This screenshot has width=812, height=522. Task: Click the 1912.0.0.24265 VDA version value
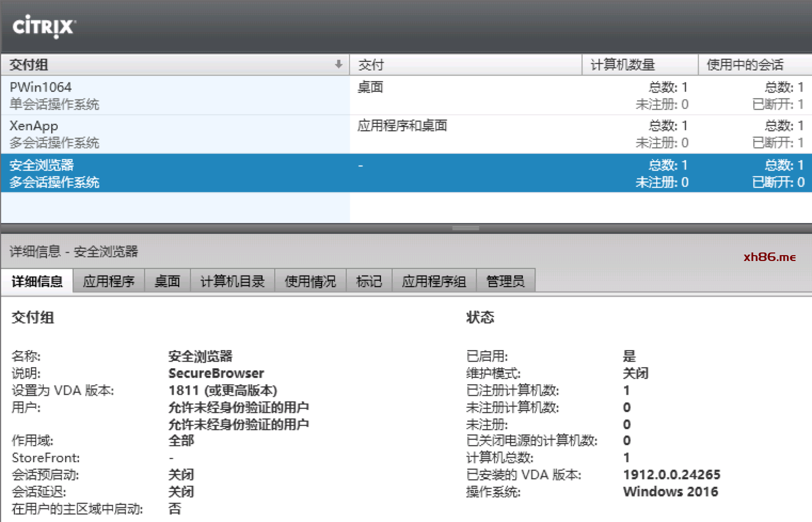point(671,474)
